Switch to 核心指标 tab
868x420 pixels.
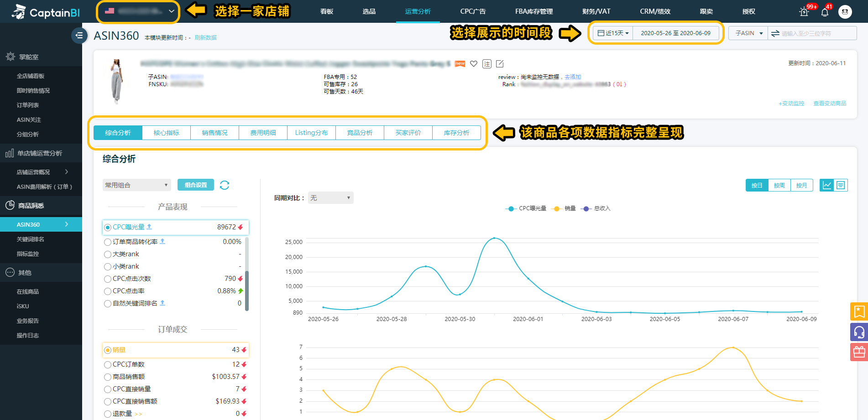[x=166, y=133]
